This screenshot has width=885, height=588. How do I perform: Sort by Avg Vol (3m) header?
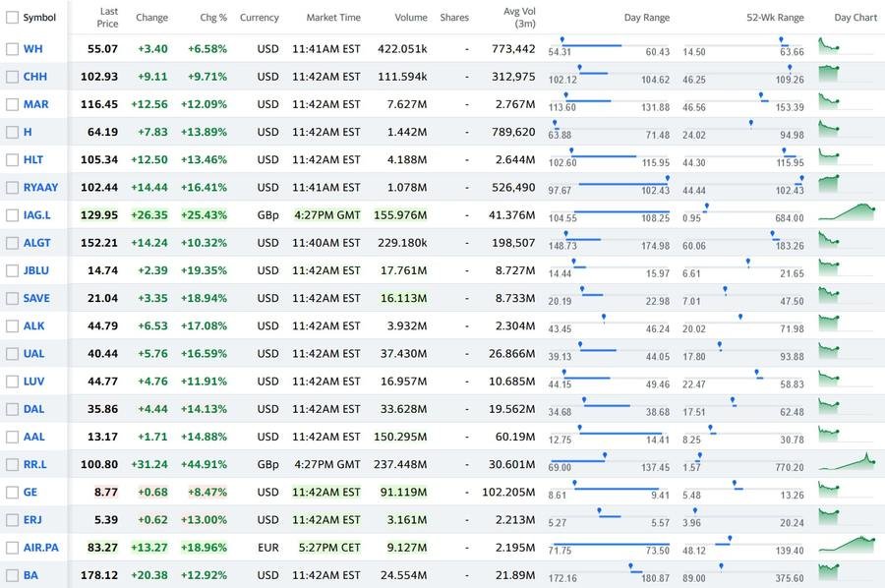point(519,18)
